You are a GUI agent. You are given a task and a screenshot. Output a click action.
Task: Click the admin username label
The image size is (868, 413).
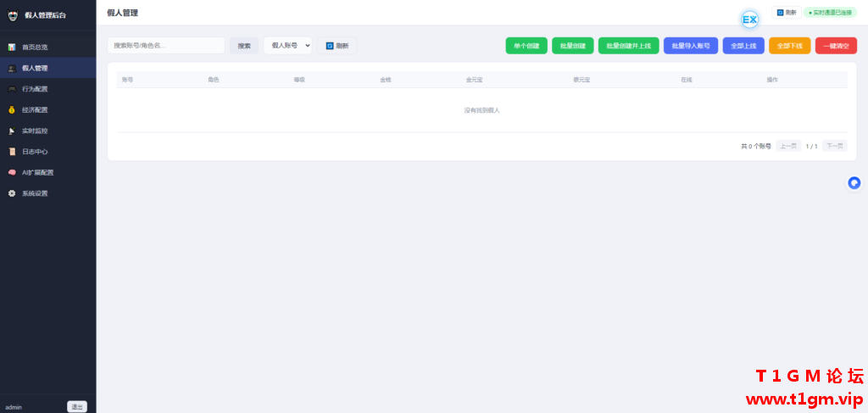(14, 407)
